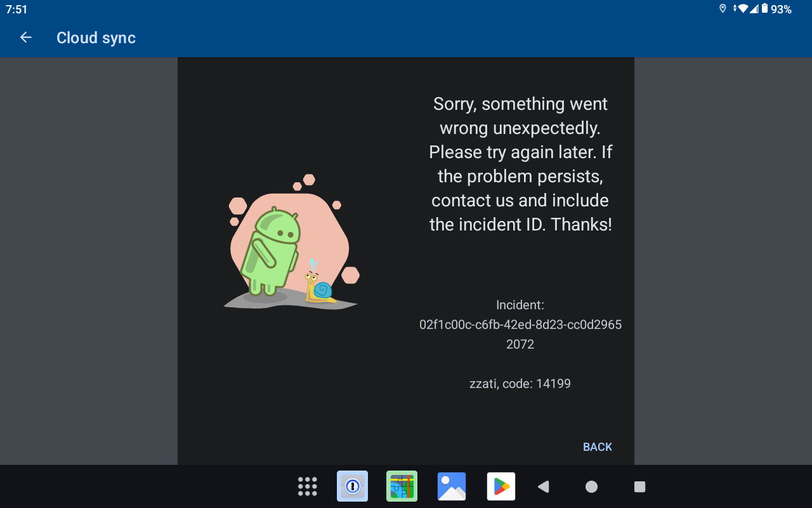The image size is (812, 508).
Task: Tap the square Recents navigation button
Action: click(639, 486)
